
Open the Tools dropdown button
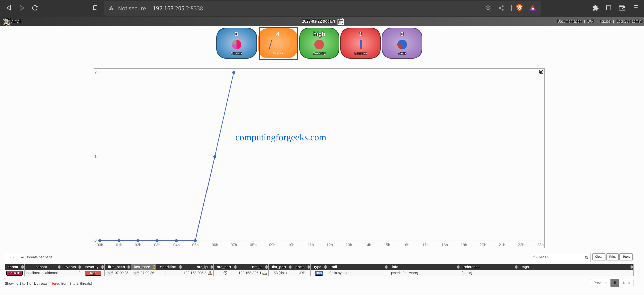coord(626,257)
